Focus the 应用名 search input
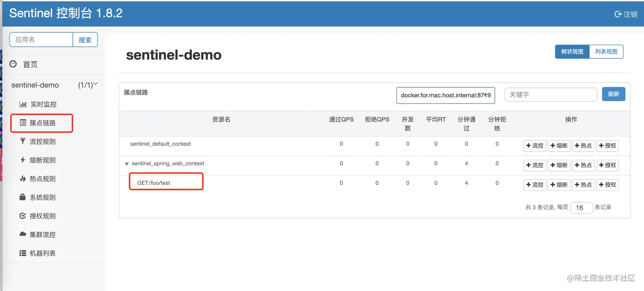 (41, 40)
